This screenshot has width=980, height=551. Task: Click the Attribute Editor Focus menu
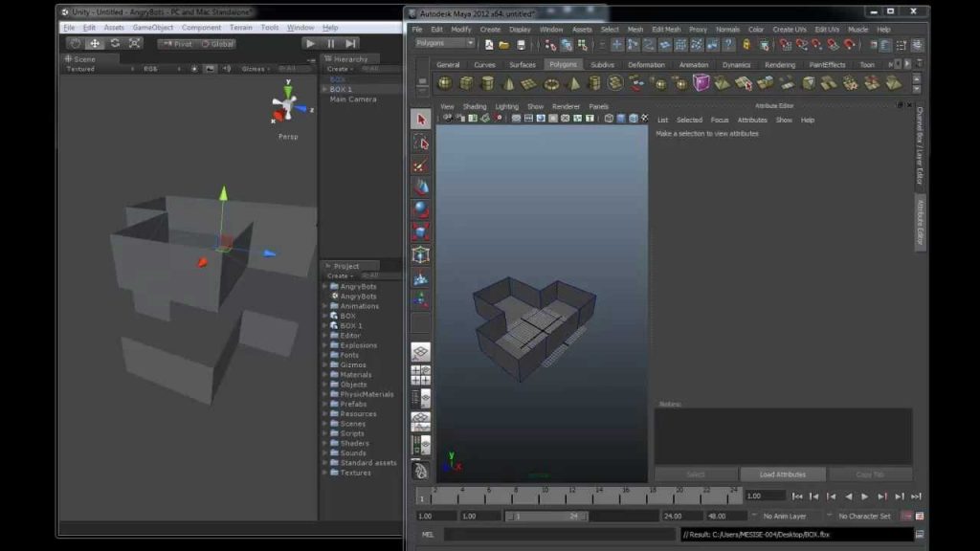(720, 120)
